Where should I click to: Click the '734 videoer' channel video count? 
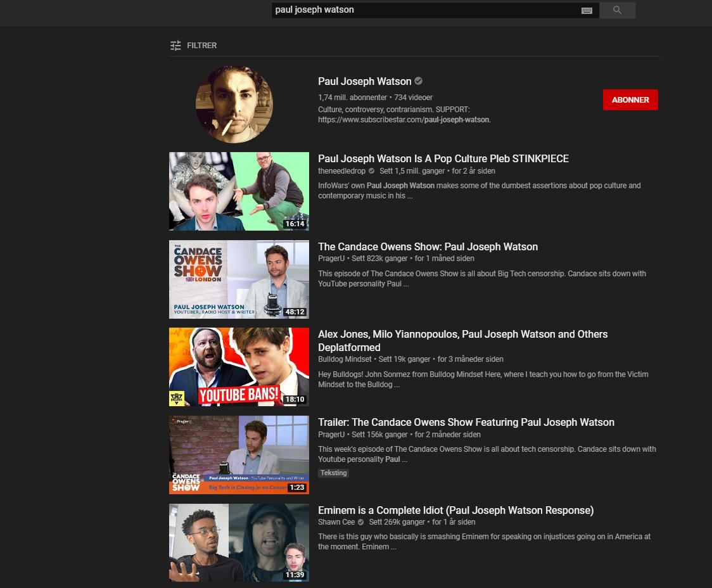pos(413,97)
